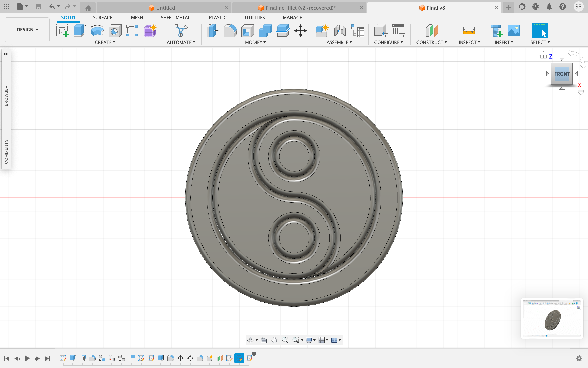Jump to the timeline beginning
Screen dimensions: 588x368
pos(7,358)
